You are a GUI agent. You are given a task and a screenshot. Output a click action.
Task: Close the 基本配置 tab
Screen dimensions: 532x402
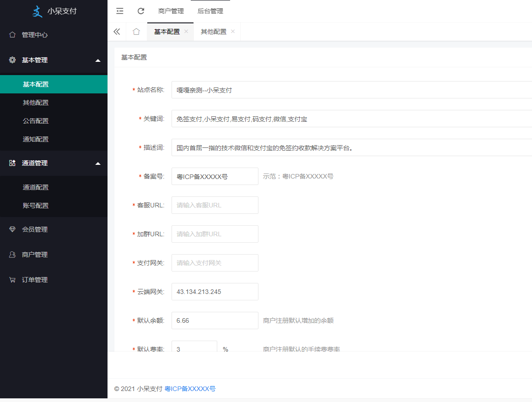tap(186, 32)
